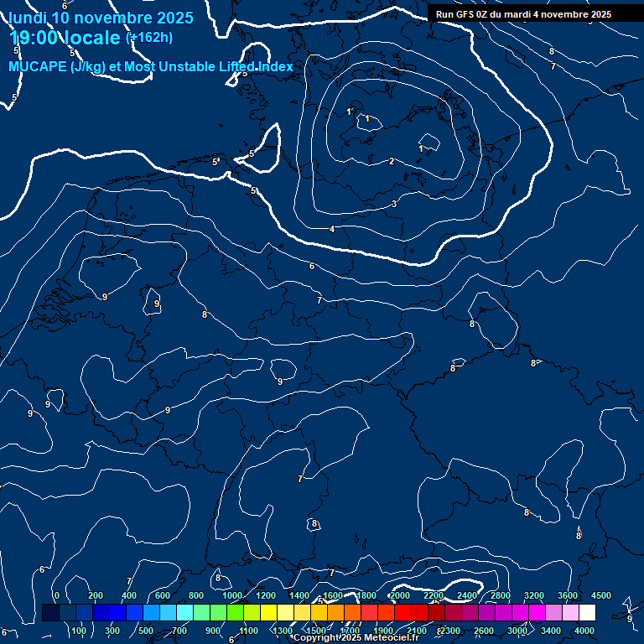The height and width of the screenshot is (644, 644).
Task: Click the legend value '1100'
Action: 248,631
